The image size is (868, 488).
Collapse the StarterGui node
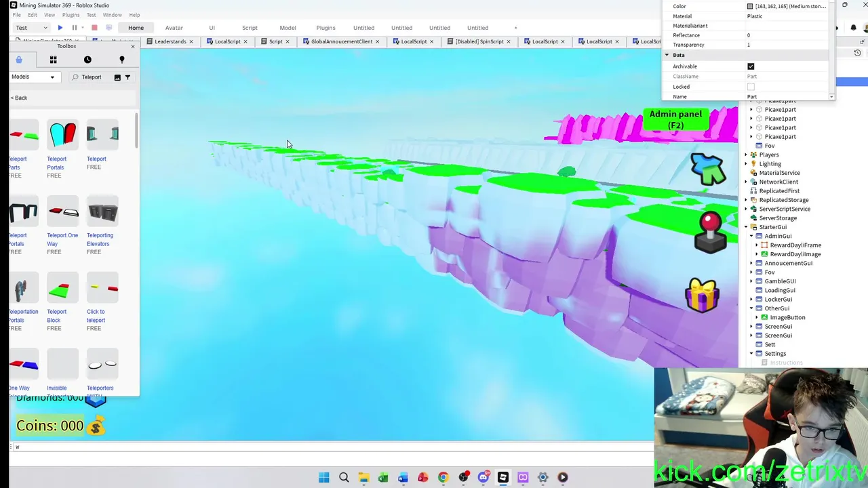(746, 227)
